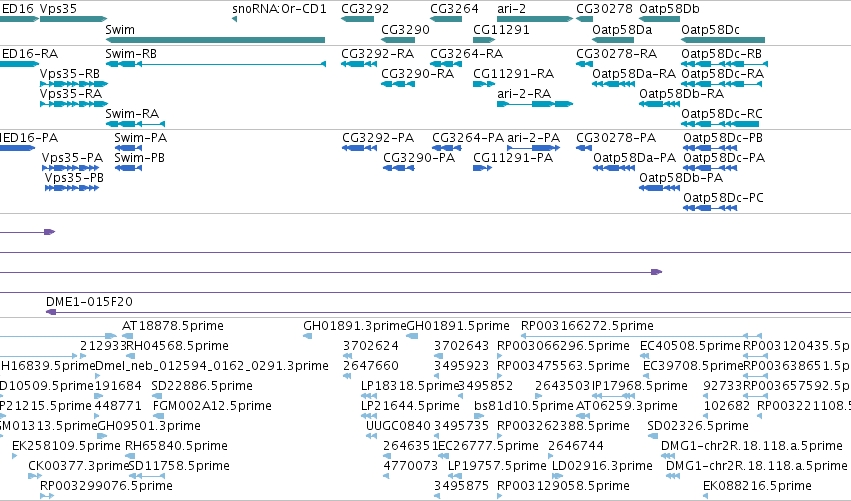The image size is (851, 501).
Task: Click the ari-2-RA transcript glyph
Action: coord(535,104)
